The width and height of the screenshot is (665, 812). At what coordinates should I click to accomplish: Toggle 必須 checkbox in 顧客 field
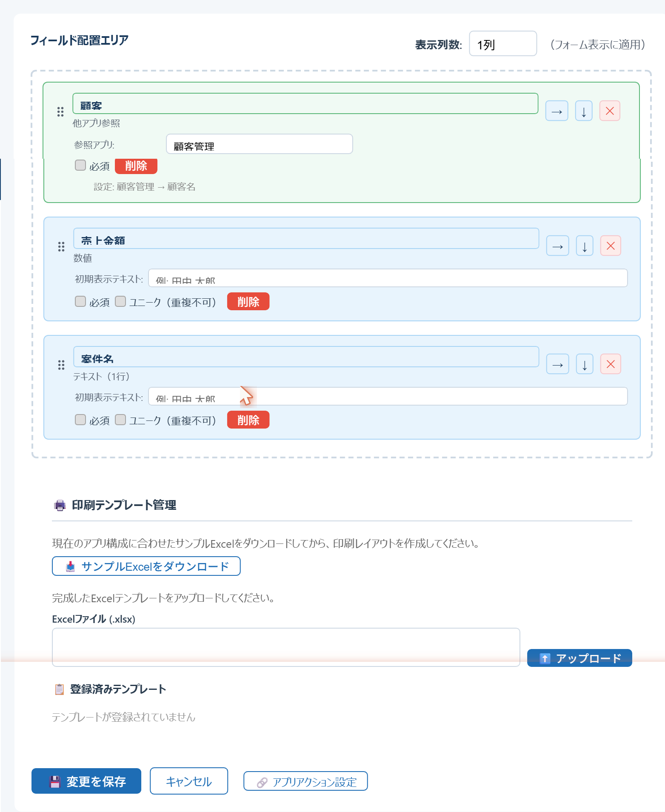[x=80, y=165]
